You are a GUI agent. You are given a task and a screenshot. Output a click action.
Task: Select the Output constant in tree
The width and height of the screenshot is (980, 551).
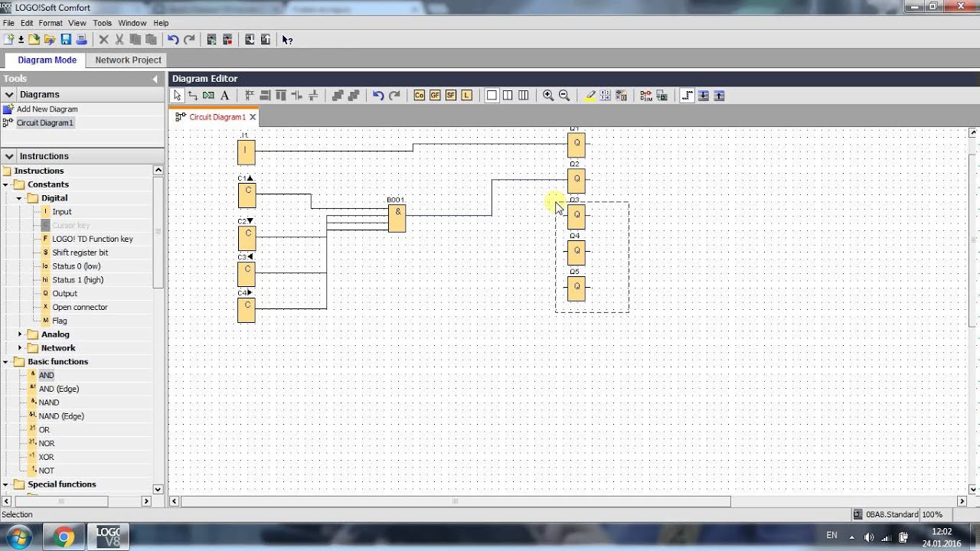(x=64, y=294)
